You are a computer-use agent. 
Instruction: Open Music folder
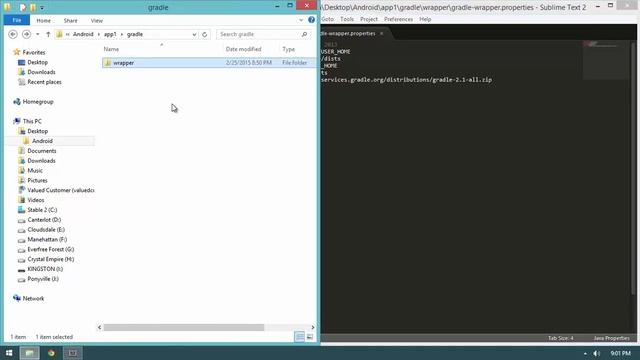[35, 171]
